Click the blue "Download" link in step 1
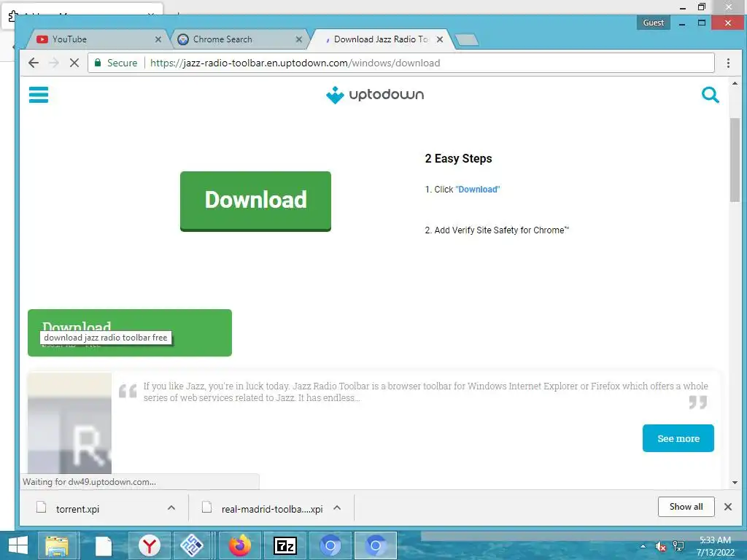The height and width of the screenshot is (560, 747). click(477, 190)
